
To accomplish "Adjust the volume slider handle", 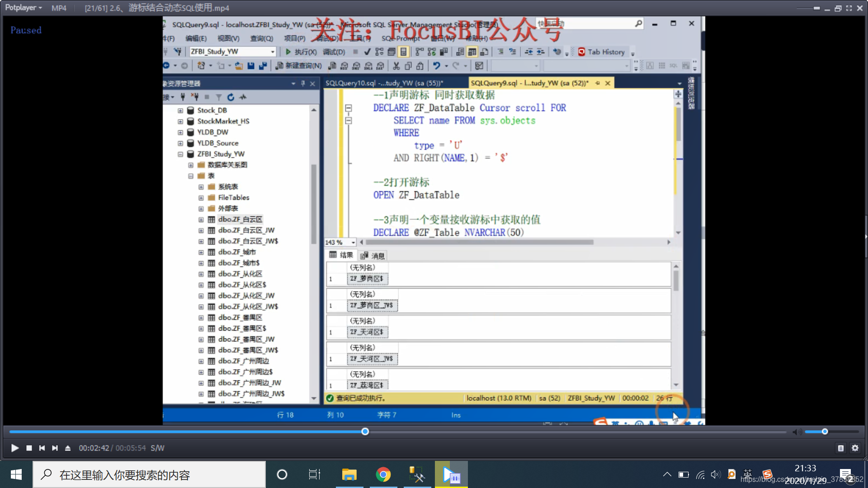I will [825, 432].
